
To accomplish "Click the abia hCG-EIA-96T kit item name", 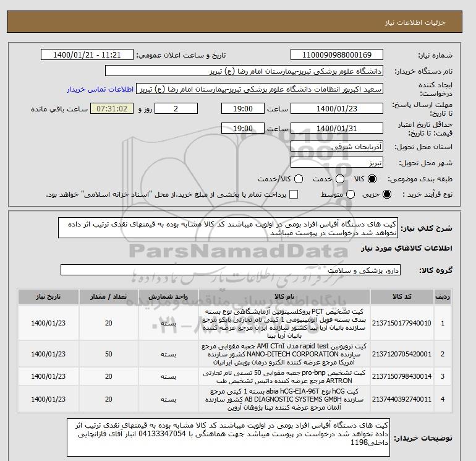I will point(284,399).
